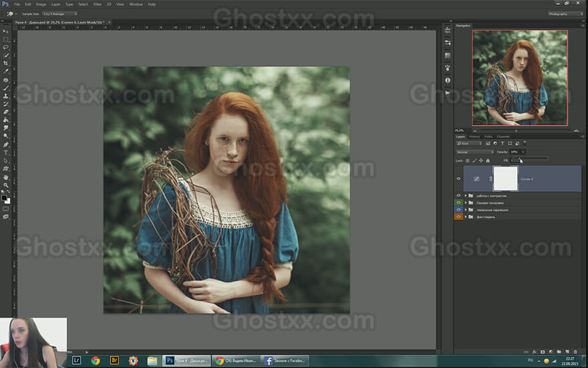This screenshot has height=368, width=588.
Task: Click the Navigator zoom slider
Action: (516, 130)
